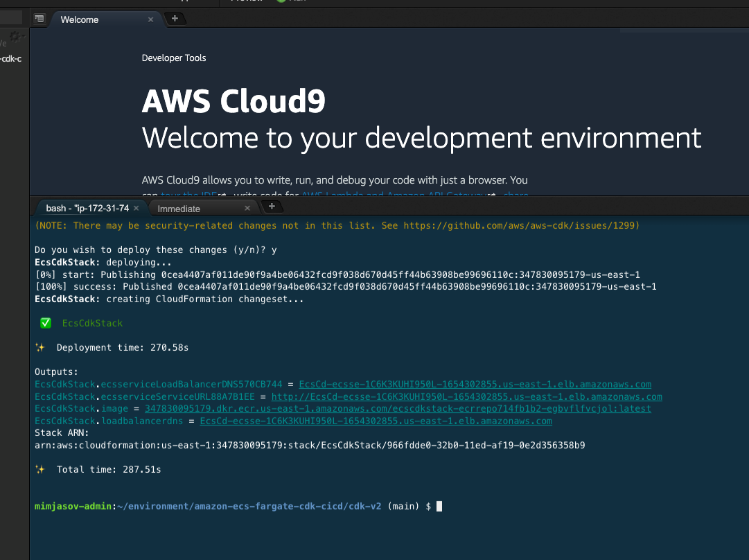Close the bash terminal tab
This screenshot has width=749, height=560.
click(136, 209)
